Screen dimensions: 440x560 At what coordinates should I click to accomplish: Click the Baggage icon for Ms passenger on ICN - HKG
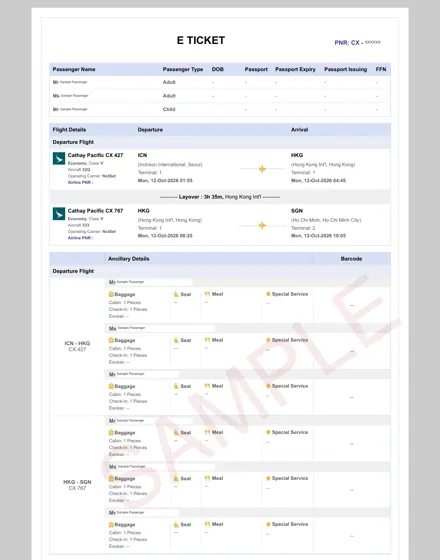click(x=111, y=340)
